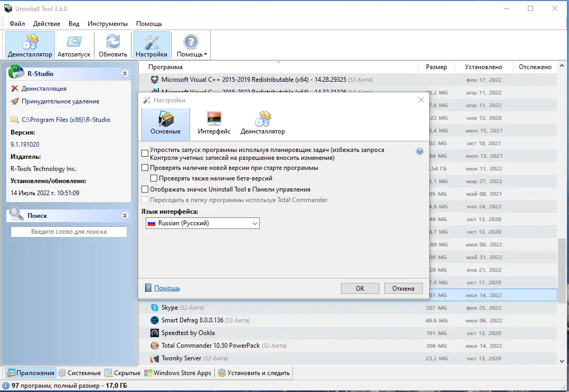Screen dimensions: 569x392
Task: Select Total Commander 10.50 PowerPack text
Action: pos(211,346)
